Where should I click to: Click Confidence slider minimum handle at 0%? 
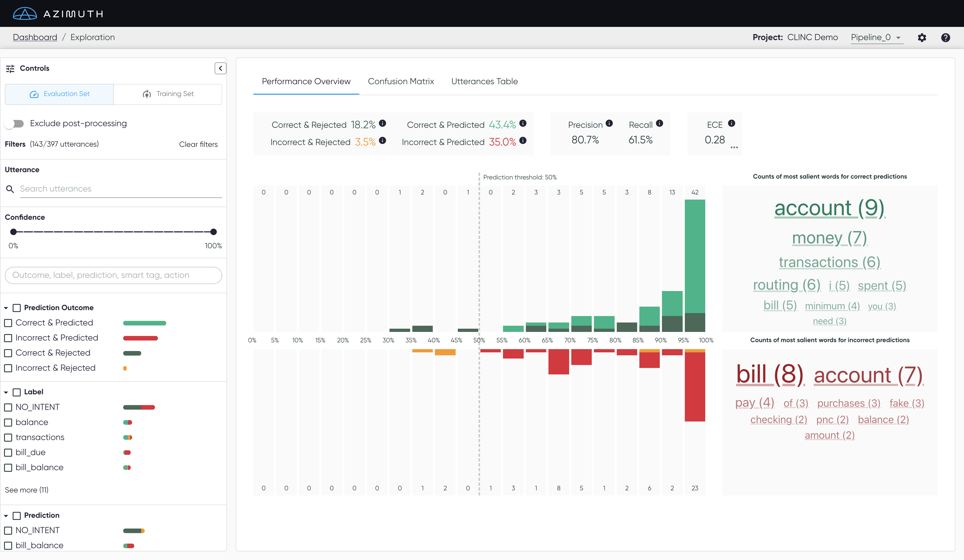coord(13,232)
